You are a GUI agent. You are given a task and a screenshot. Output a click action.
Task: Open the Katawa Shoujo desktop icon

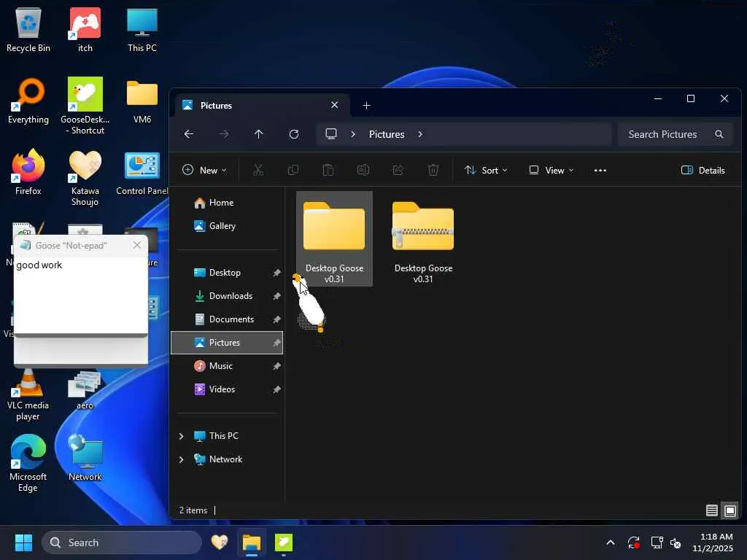(85, 178)
